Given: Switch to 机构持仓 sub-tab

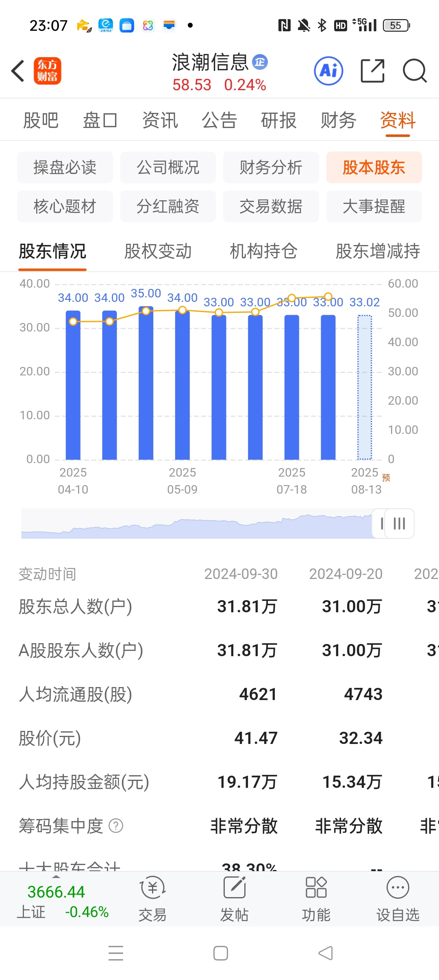Looking at the screenshot, I should pos(263,251).
